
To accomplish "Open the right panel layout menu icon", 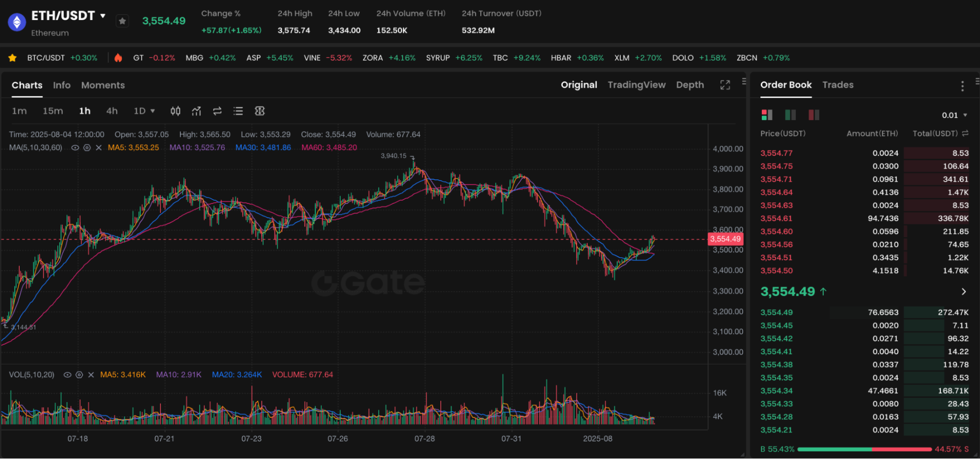I will click(x=977, y=81).
